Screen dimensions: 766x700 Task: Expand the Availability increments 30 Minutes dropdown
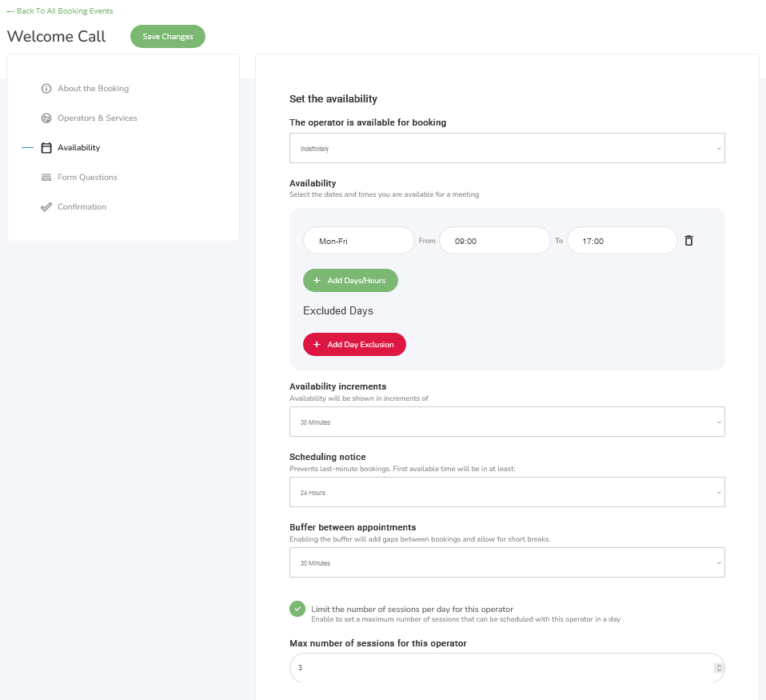[x=507, y=422]
